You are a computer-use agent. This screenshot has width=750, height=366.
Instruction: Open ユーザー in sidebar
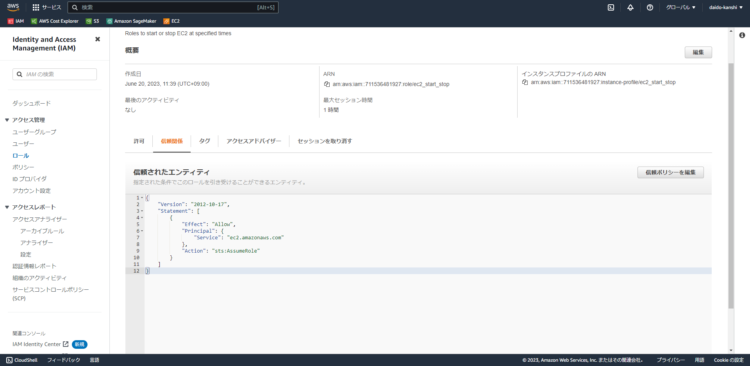[23, 144]
